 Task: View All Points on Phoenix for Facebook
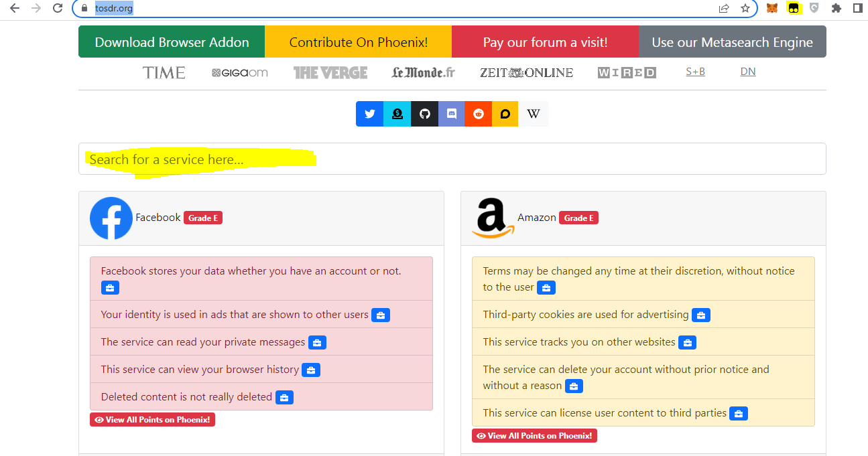pos(152,420)
